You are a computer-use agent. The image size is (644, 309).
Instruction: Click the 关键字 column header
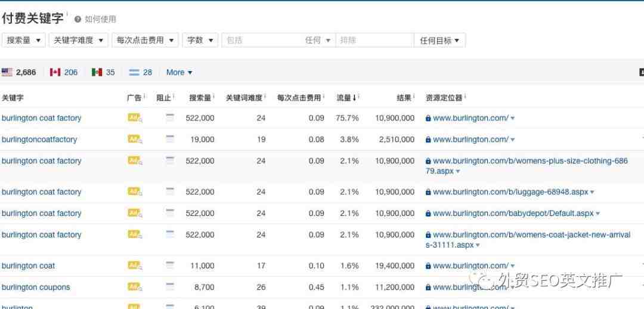coord(13,98)
